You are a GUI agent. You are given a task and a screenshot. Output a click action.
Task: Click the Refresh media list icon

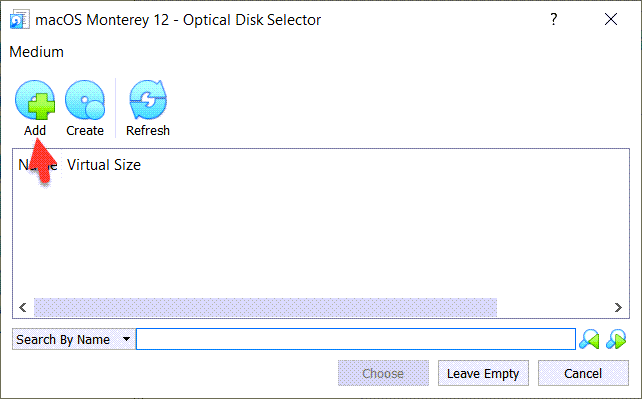(148, 100)
